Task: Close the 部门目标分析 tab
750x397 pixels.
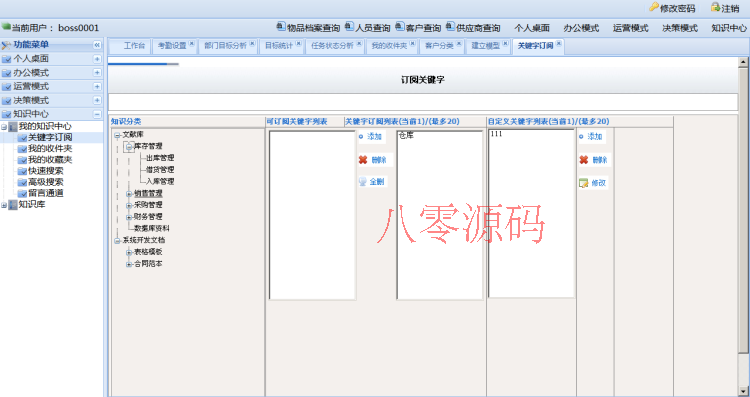Action: pyautogui.click(x=252, y=43)
